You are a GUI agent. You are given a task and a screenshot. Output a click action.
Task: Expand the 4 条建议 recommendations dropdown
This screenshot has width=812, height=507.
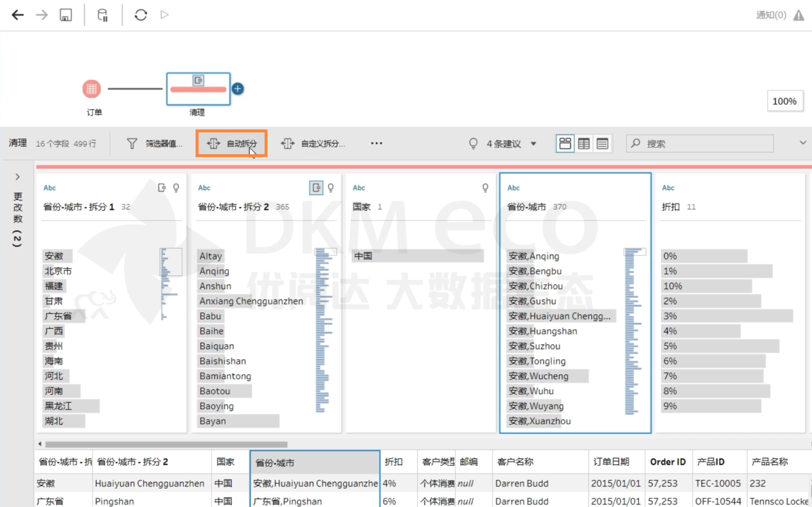533,144
